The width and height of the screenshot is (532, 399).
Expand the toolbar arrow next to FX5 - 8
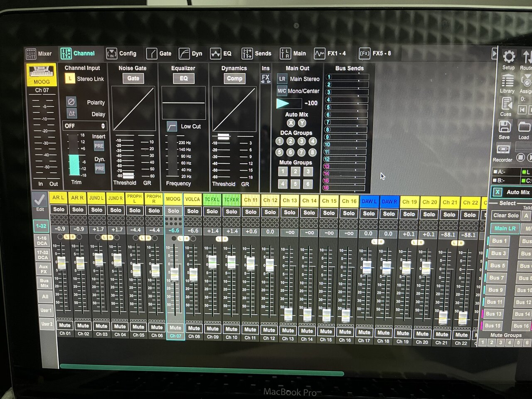(x=494, y=54)
